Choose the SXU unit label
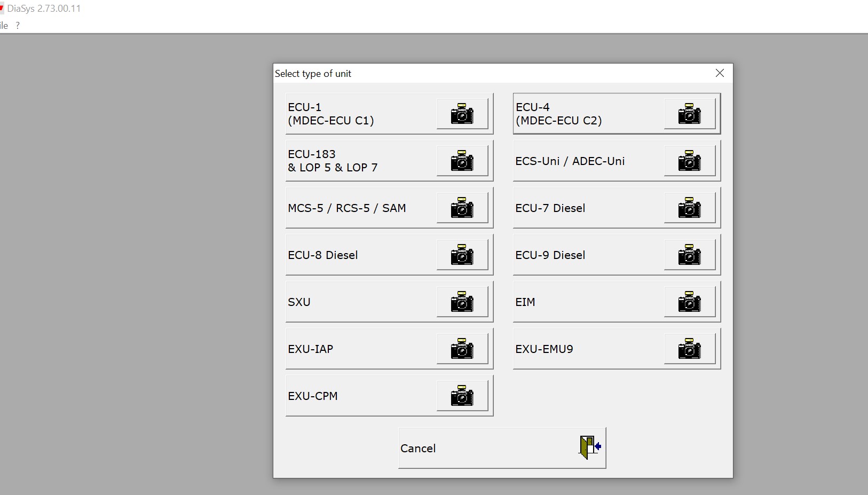868x495 pixels. 299,302
